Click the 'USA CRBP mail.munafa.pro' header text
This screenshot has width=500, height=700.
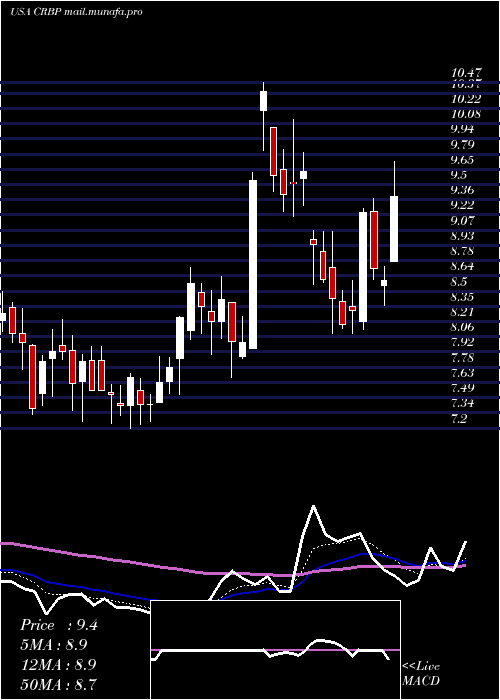76,12
